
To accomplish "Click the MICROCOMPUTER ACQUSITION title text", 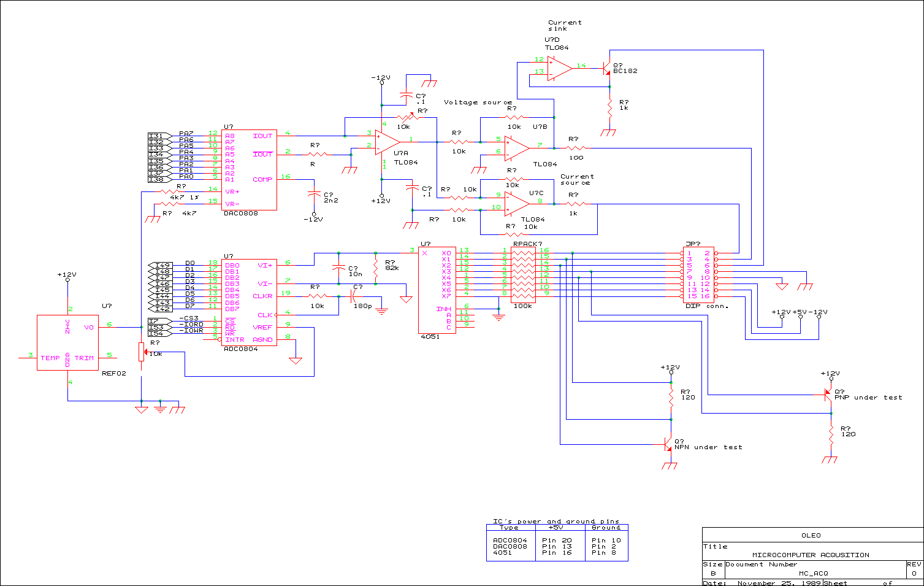I will [811, 555].
